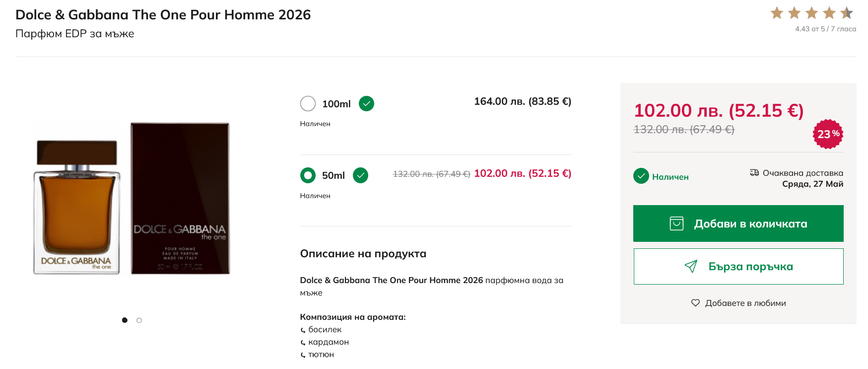Select the 100ml size radio button

coord(308,103)
